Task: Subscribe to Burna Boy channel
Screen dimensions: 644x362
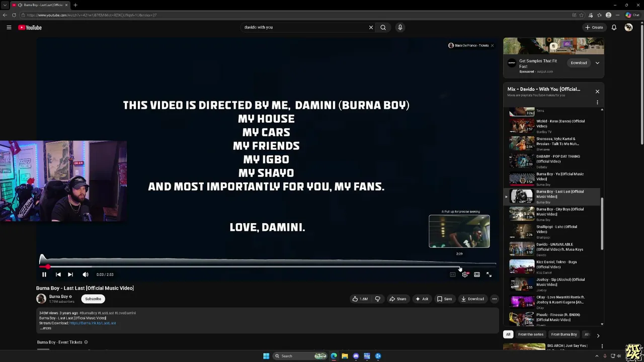Action: click(x=93, y=299)
